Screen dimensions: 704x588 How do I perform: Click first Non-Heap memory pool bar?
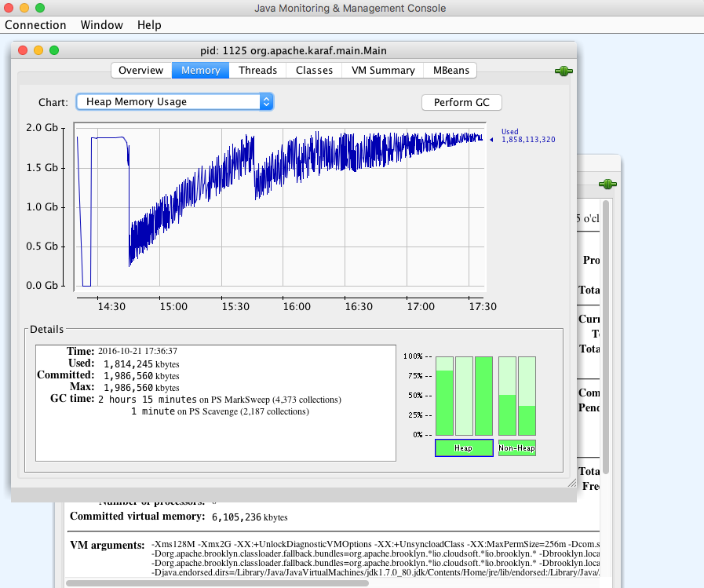click(507, 396)
